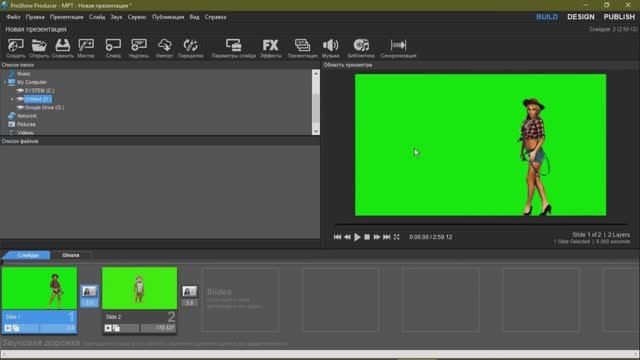
Task: Click the layers icon on Slide 1
Action: click(16, 328)
